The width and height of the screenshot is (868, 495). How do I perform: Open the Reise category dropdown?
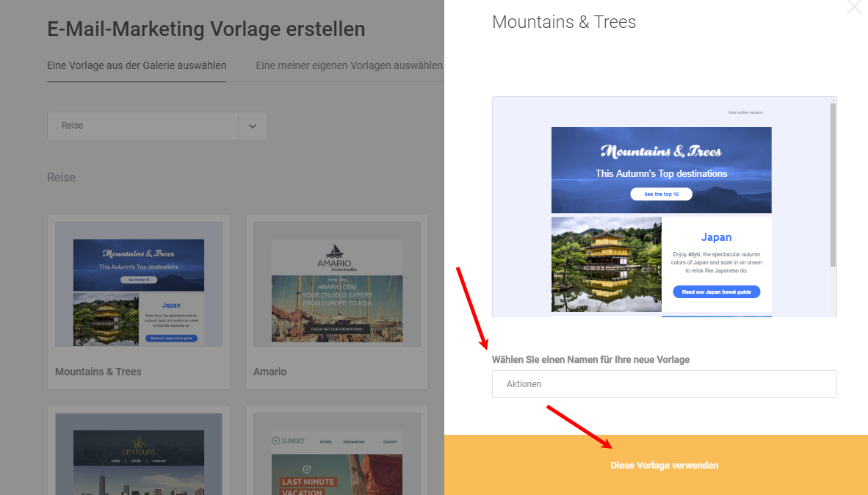tap(157, 126)
